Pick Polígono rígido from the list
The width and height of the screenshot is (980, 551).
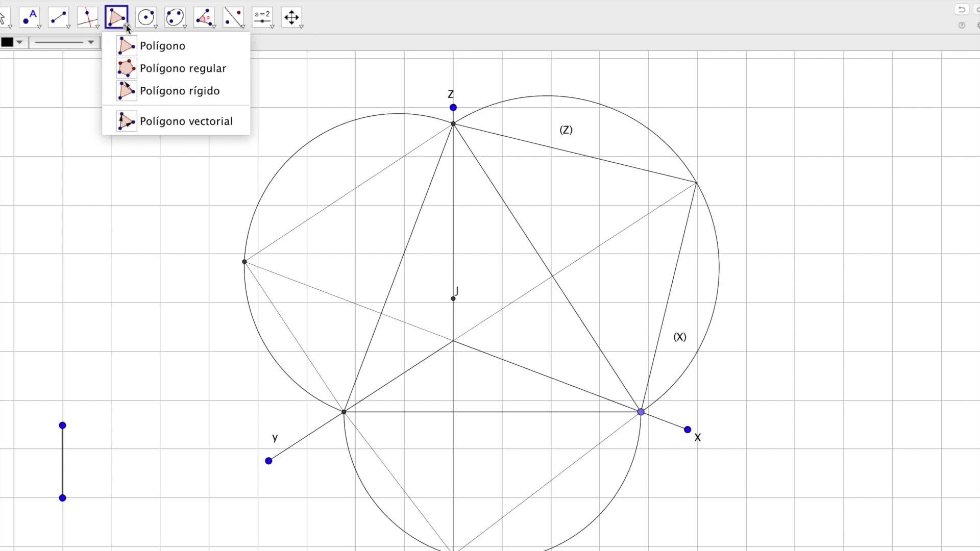coord(180,91)
